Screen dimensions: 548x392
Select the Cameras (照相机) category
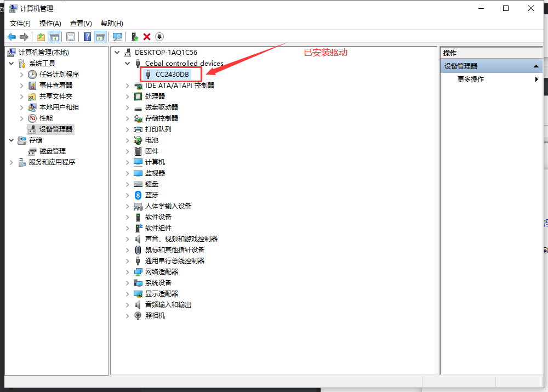155,315
